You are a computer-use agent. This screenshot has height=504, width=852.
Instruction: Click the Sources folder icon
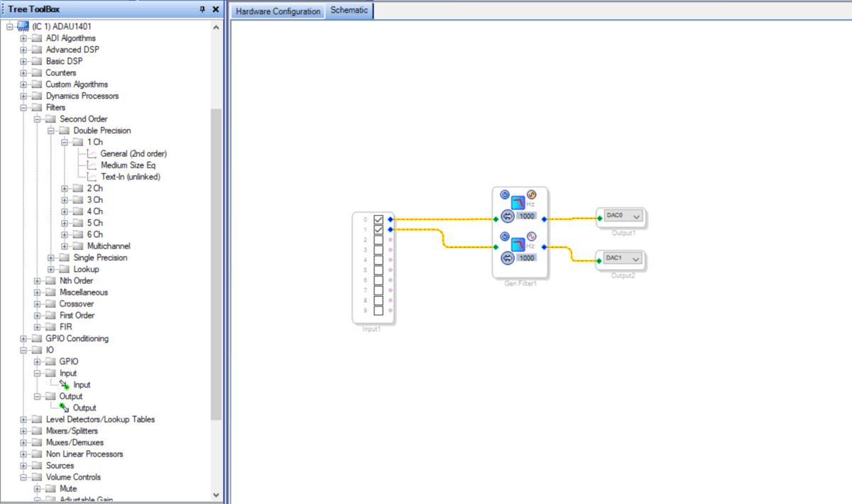pyautogui.click(x=38, y=466)
